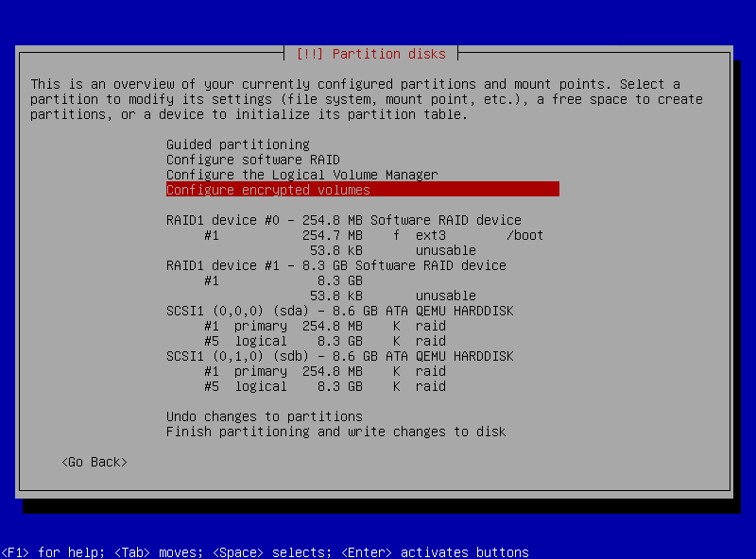Select RAID1 device #1 header line
The width and height of the screenshot is (756, 559).
coord(335,265)
